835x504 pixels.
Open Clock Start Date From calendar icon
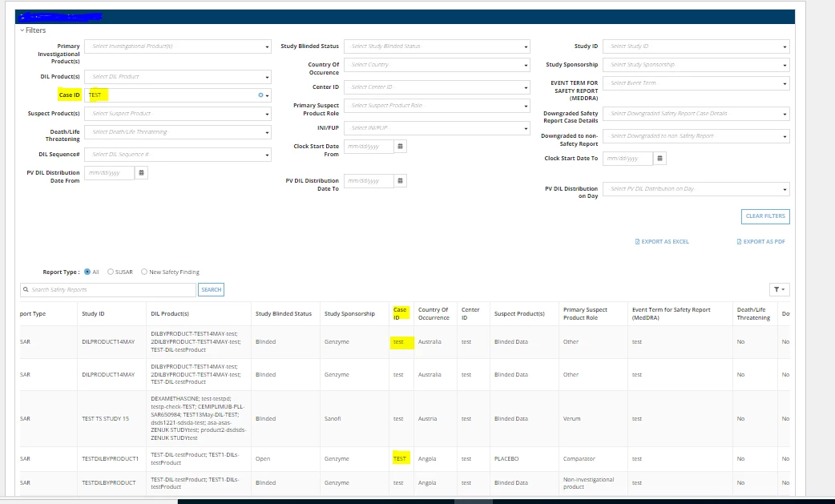401,147
